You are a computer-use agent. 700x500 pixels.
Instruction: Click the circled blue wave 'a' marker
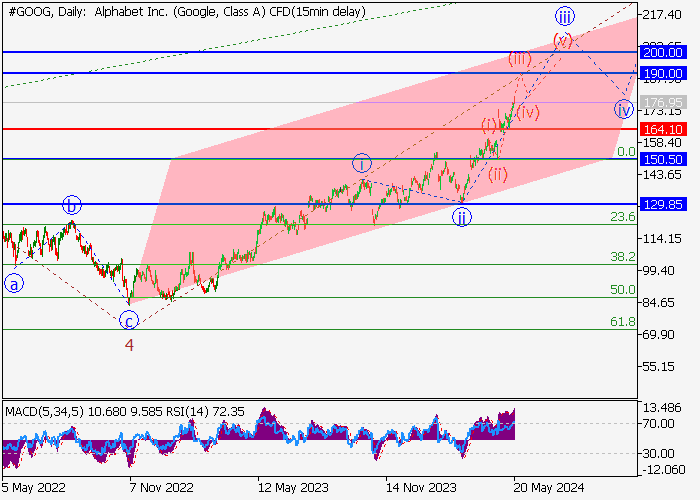[14, 284]
